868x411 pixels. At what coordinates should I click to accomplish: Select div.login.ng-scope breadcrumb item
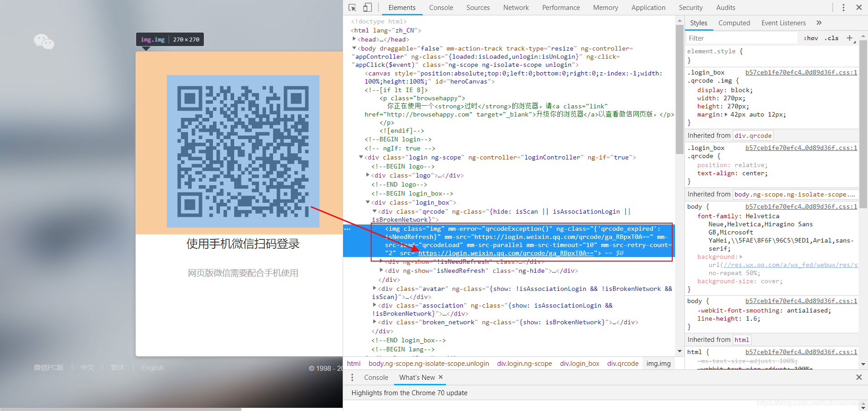[x=524, y=364]
